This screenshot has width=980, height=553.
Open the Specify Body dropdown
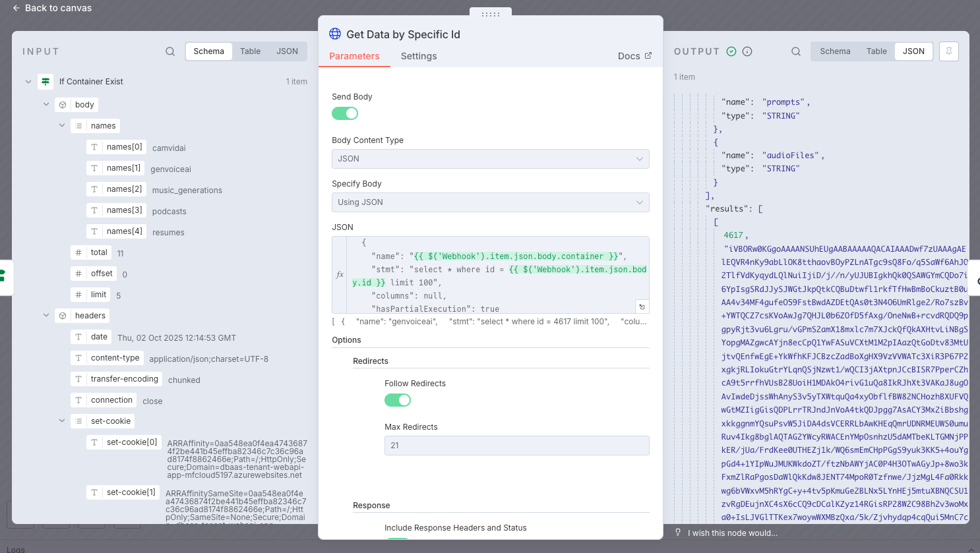click(x=491, y=202)
